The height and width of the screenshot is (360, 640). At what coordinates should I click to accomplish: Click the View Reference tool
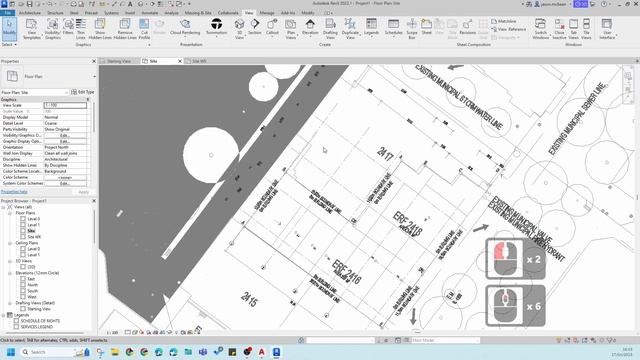point(509,29)
